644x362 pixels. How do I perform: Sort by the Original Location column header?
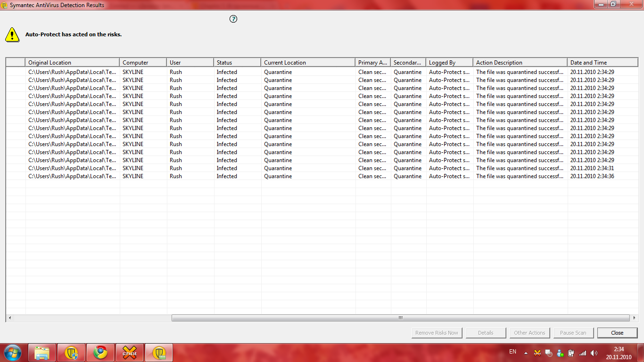pyautogui.click(x=73, y=62)
